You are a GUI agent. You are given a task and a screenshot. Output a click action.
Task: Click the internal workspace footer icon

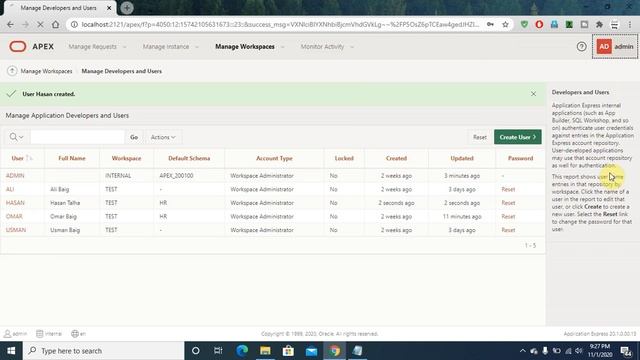pos(40,334)
